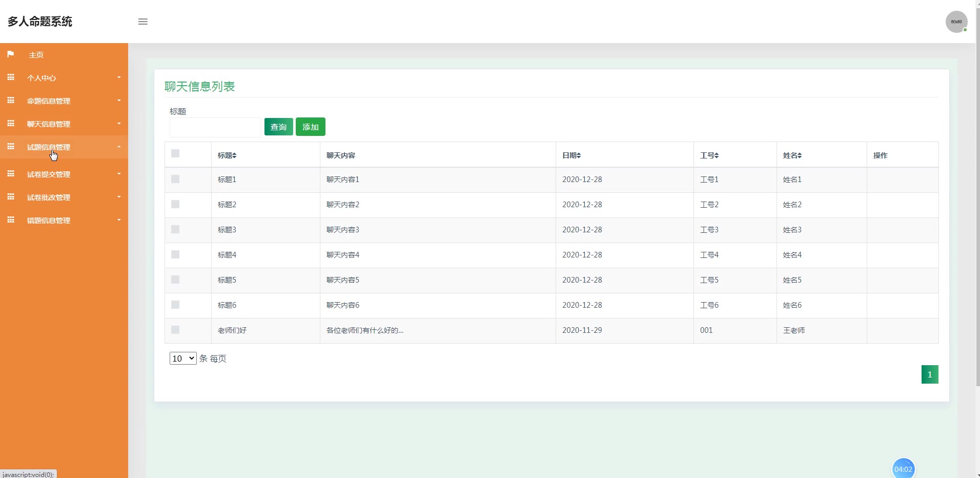Screen dimensions: 980x478
Task: Open 试题信息管理 sidebar menu
Action: [x=64, y=147]
